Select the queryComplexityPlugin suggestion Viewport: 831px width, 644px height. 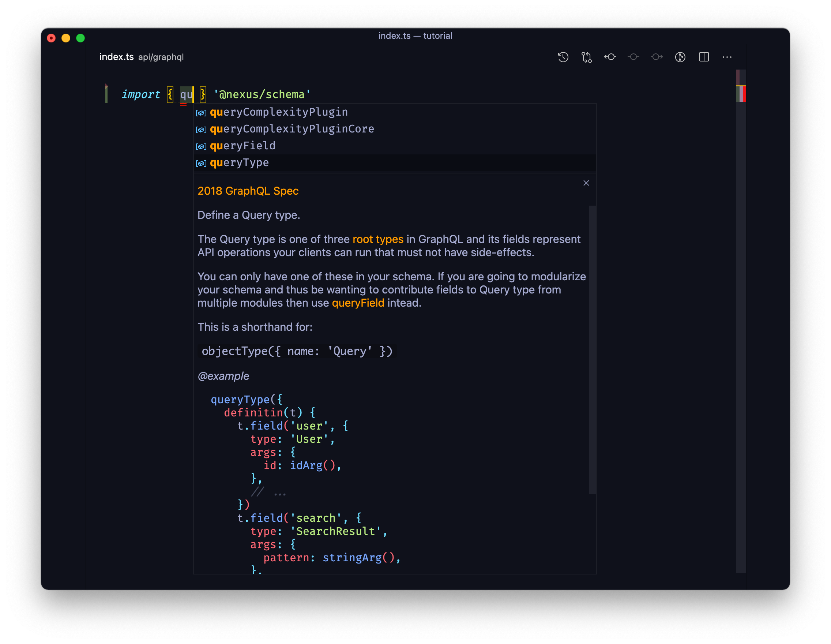pyautogui.click(x=279, y=112)
